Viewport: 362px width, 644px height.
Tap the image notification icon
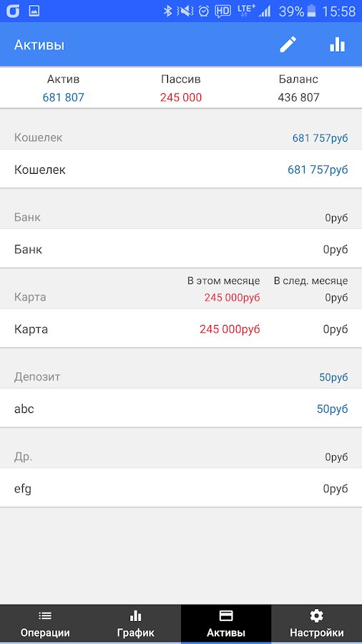[x=34, y=11]
